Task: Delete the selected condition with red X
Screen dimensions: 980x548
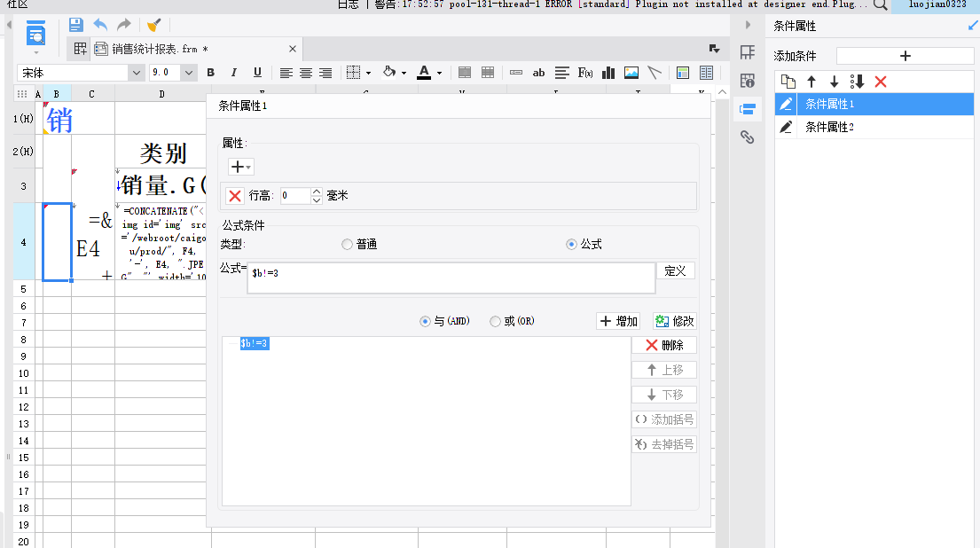Action: pos(881,82)
